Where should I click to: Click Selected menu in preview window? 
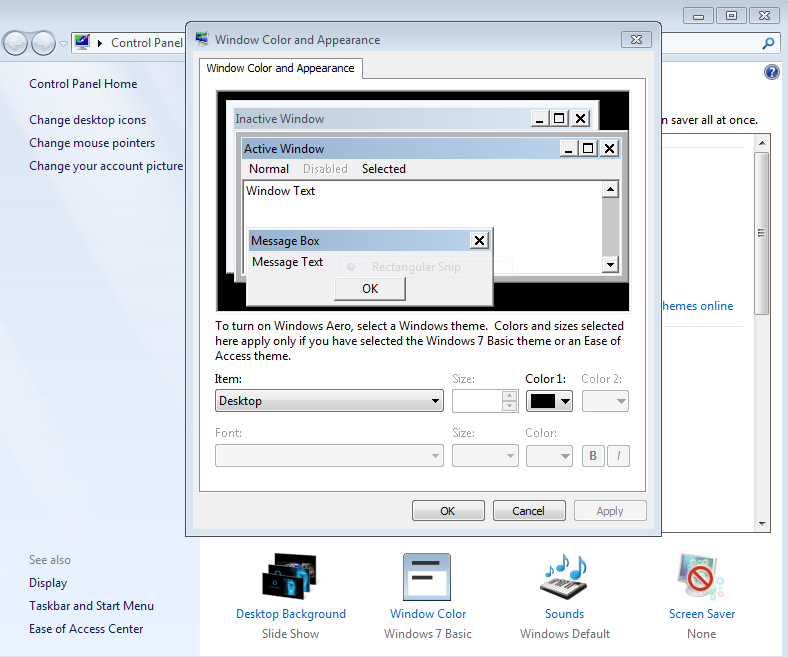(x=383, y=169)
